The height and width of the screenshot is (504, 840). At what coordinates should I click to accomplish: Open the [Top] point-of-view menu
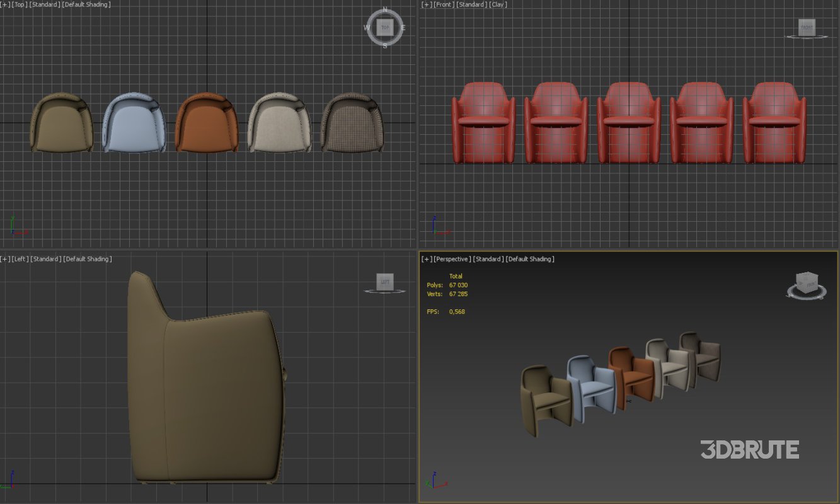(x=20, y=4)
